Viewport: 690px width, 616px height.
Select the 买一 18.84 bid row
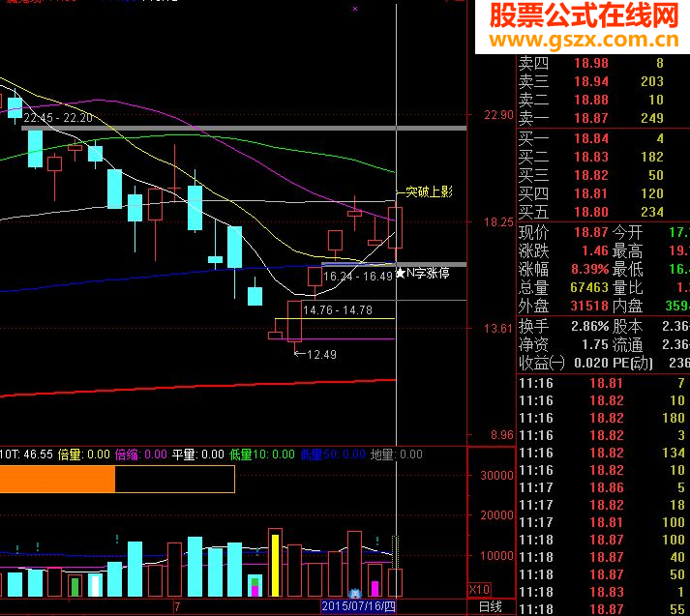tap(603, 138)
